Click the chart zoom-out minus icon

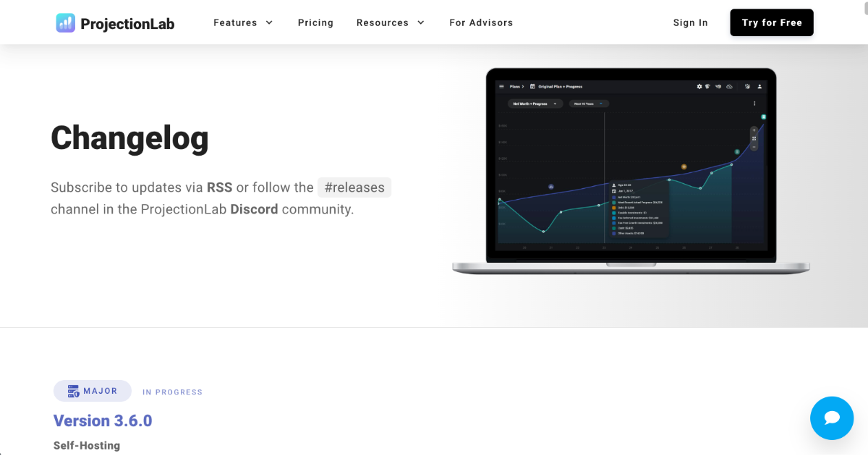754,147
